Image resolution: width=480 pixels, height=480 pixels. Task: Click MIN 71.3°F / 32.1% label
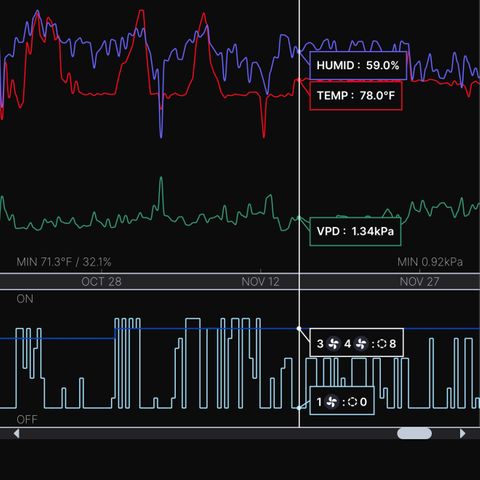[x=64, y=262]
